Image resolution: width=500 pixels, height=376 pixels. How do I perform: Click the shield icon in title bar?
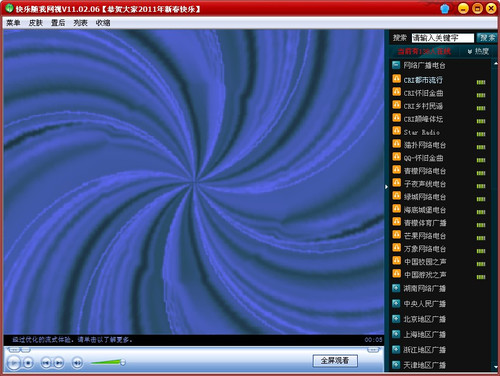tap(445, 9)
